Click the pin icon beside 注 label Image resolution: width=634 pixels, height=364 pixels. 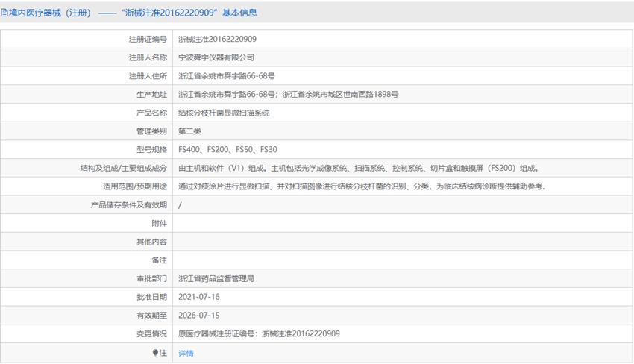(155, 353)
